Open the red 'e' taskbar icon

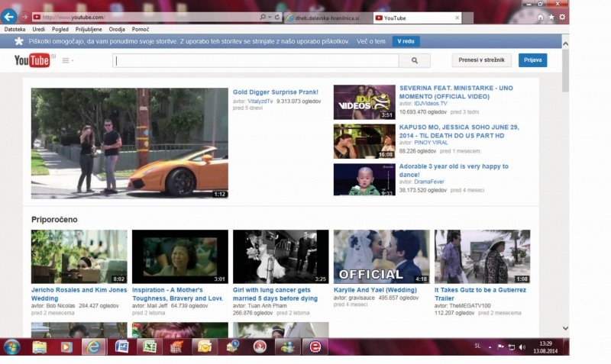coord(315,346)
